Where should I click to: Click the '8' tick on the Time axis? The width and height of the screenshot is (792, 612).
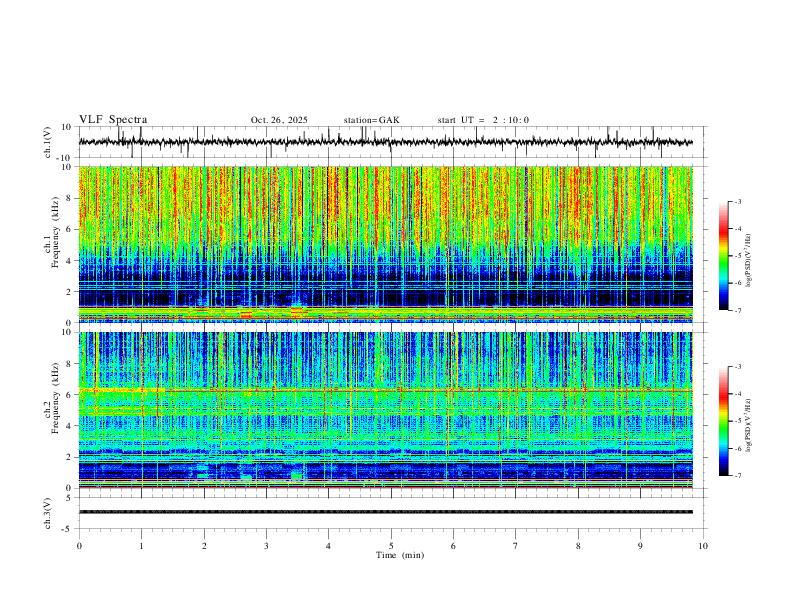pos(578,546)
